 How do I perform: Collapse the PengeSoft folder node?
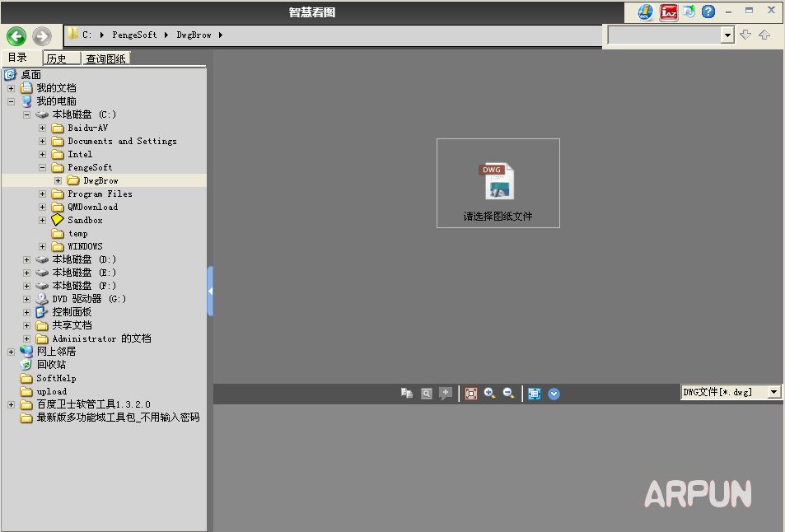[x=43, y=167]
